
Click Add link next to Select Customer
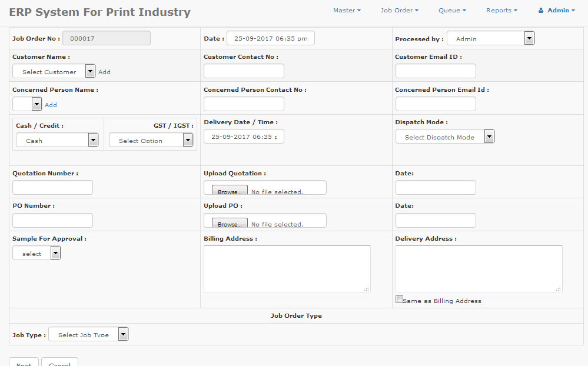pyautogui.click(x=104, y=72)
